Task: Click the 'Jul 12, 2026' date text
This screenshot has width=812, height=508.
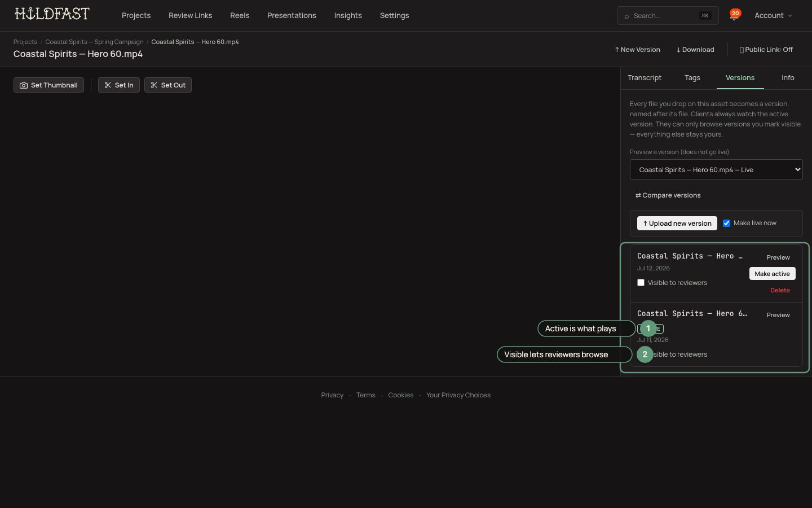Action: coord(654,268)
